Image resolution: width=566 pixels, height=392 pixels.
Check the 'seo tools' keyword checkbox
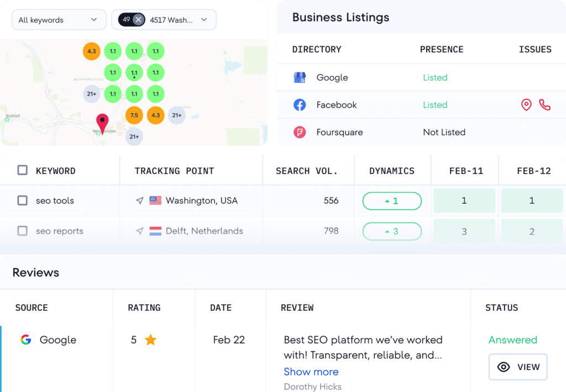click(x=22, y=201)
